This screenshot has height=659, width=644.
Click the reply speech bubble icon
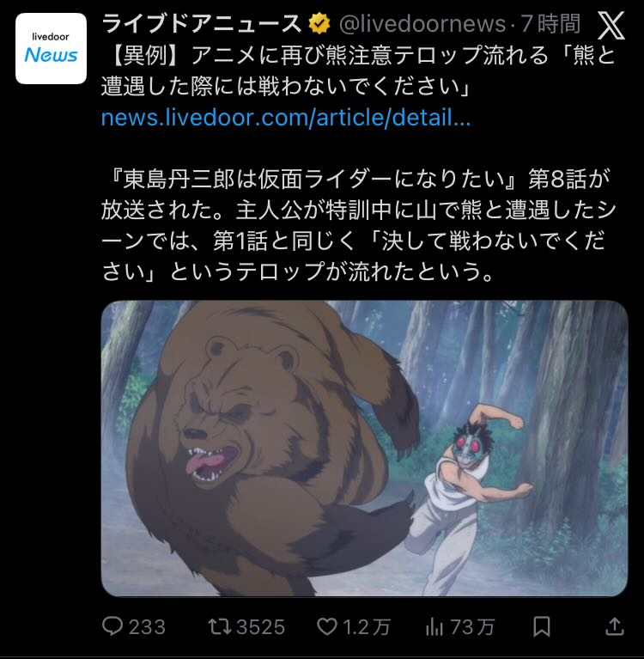click(x=112, y=626)
